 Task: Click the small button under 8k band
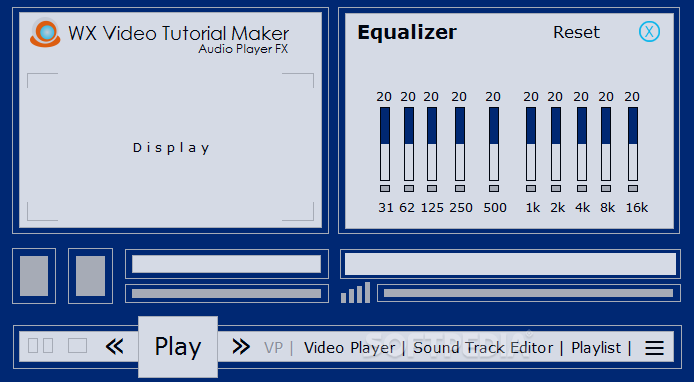[605, 189]
